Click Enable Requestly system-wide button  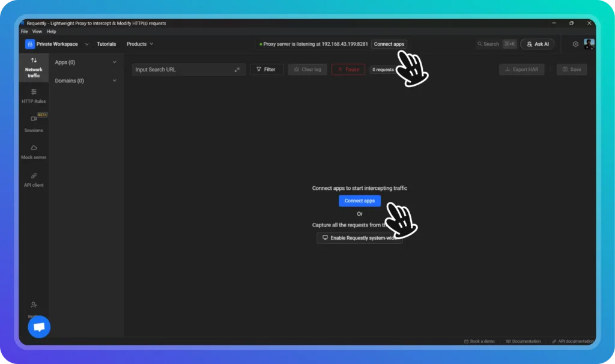click(360, 238)
